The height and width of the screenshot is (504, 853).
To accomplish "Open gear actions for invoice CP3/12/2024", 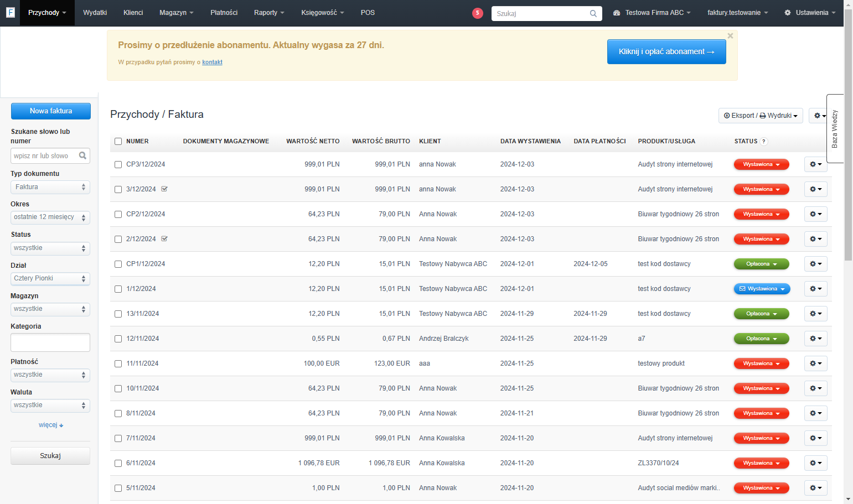I will 815,164.
